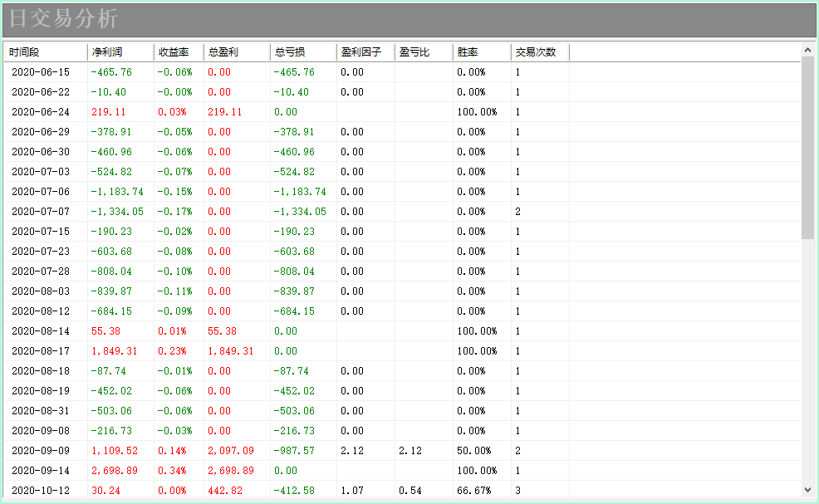Select the 2020-06-15 row
Viewport: 819px width, 504px height.
(x=402, y=72)
